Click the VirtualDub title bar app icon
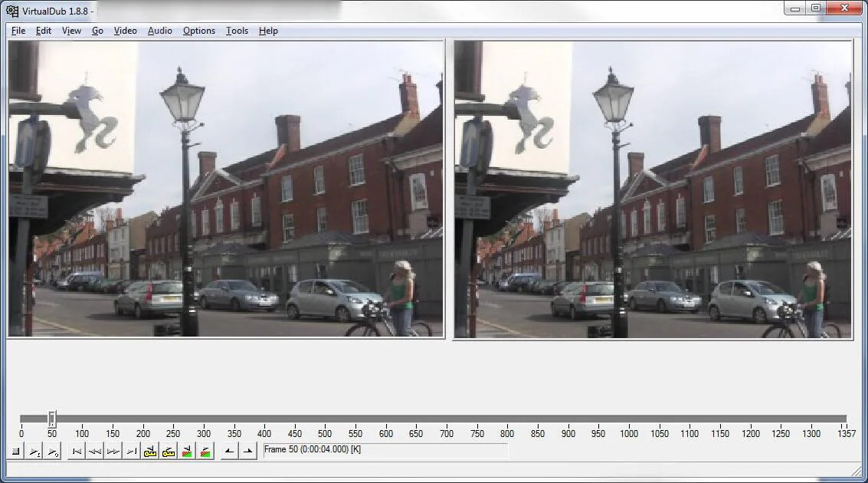Screen dimensions: 868x483 tap(12, 11)
